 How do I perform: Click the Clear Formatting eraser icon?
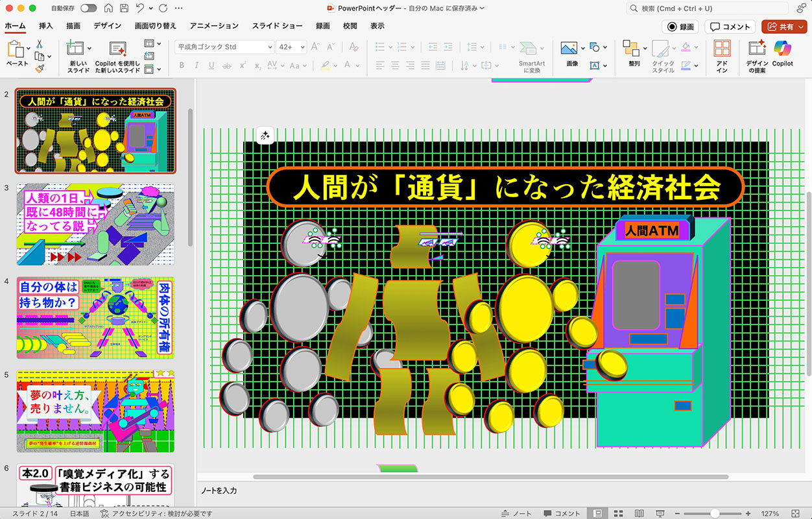[353, 47]
